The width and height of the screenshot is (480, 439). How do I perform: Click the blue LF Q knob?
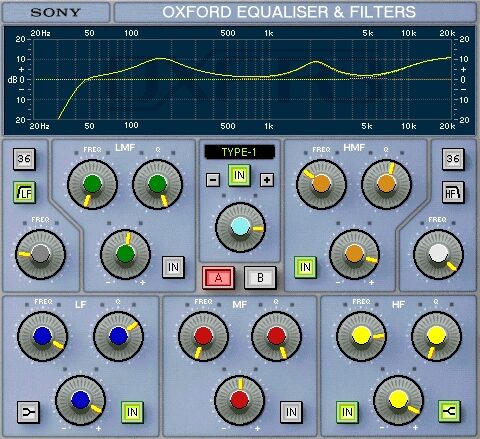coord(118,336)
